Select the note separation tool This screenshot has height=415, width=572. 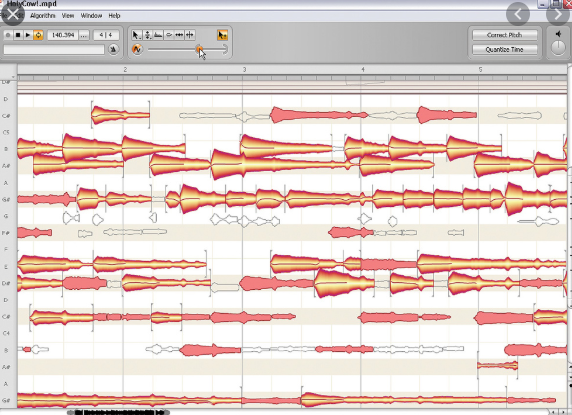point(190,35)
